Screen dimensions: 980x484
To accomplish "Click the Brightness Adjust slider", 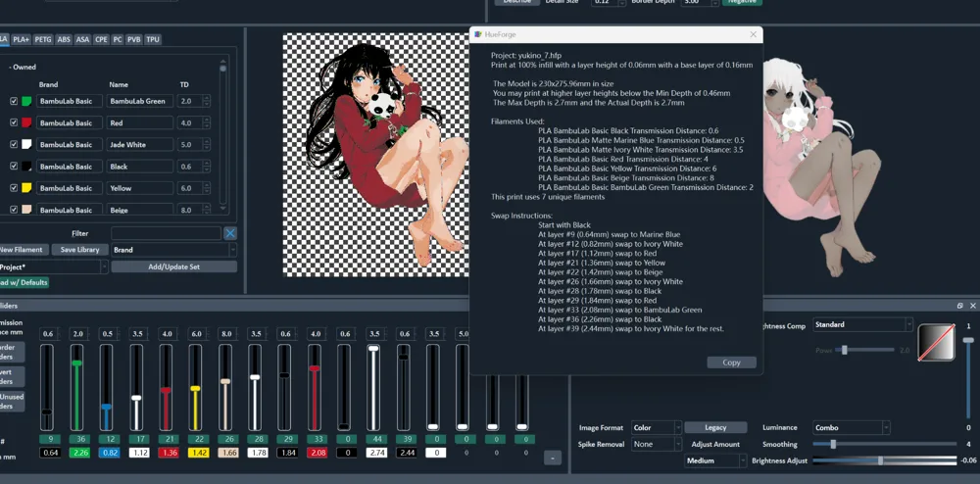I will point(884,460).
